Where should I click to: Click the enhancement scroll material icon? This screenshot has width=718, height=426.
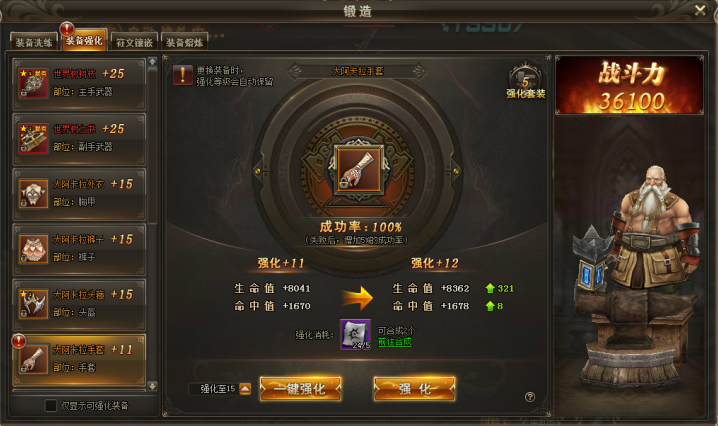click(355, 334)
